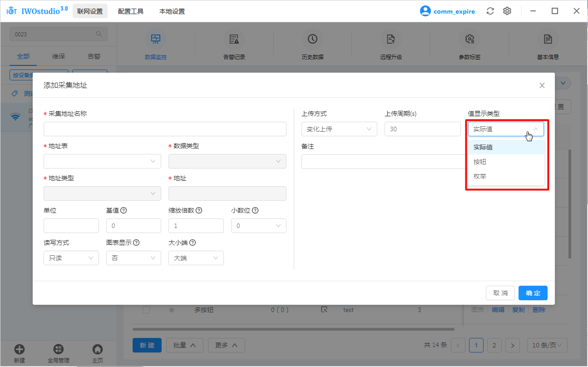This screenshot has width=588, height=367.
Task: Click the help icon beside 小数位
Action: 255,210
